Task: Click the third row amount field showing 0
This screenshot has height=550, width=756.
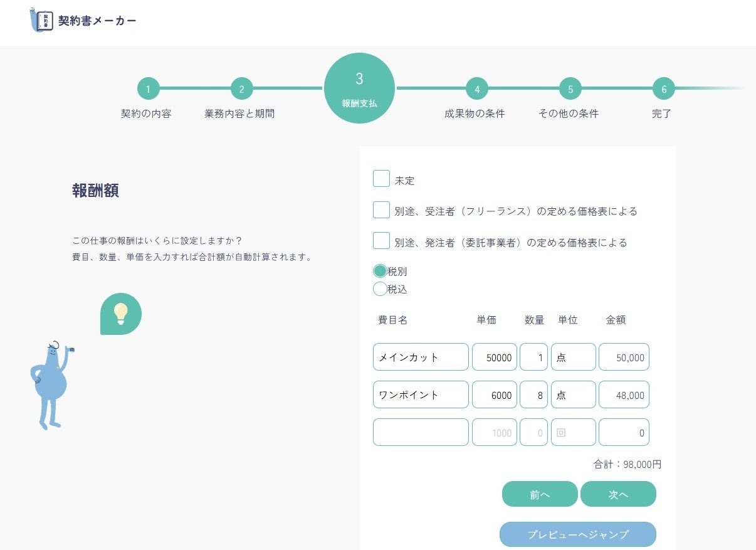Action: click(624, 432)
